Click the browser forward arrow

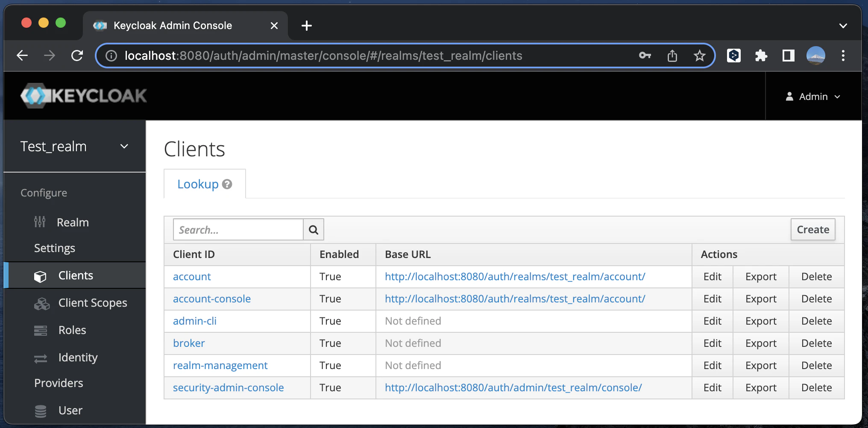(50, 56)
